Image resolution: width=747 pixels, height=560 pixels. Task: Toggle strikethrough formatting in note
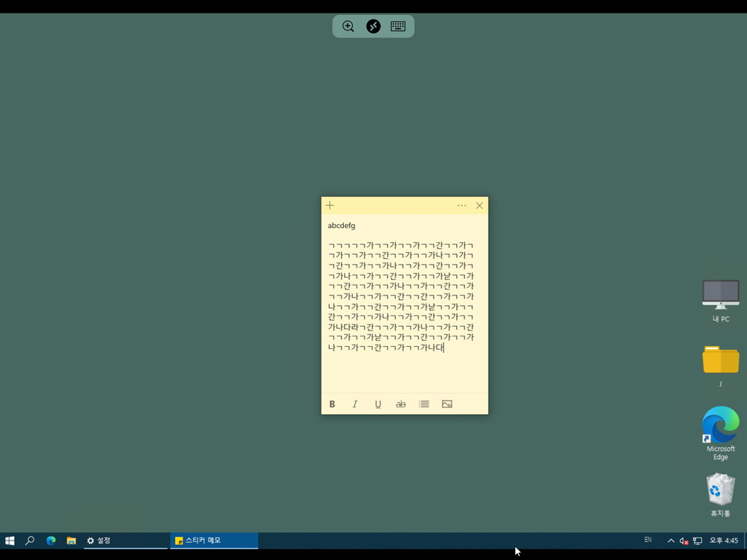[x=401, y=404]
